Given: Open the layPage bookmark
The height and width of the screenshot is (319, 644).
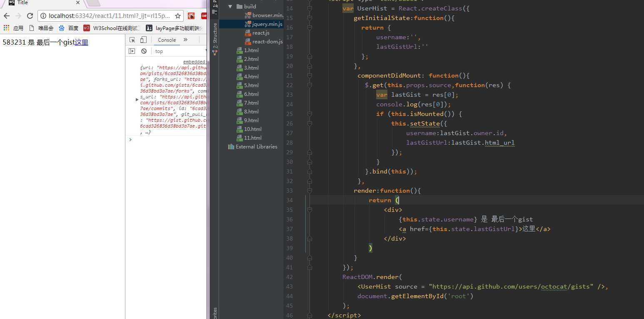Looking at the screenshot, I should 175,28.
